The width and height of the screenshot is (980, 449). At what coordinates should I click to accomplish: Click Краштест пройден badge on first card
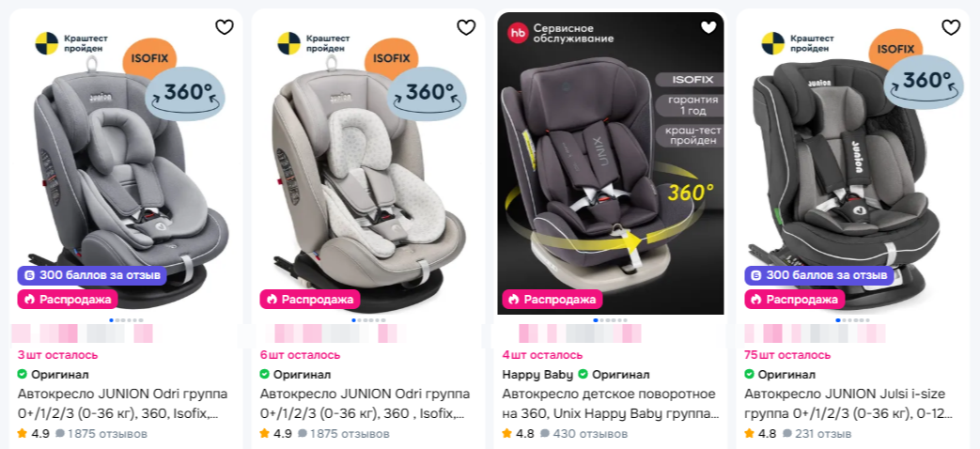click(x=69, y=43)
